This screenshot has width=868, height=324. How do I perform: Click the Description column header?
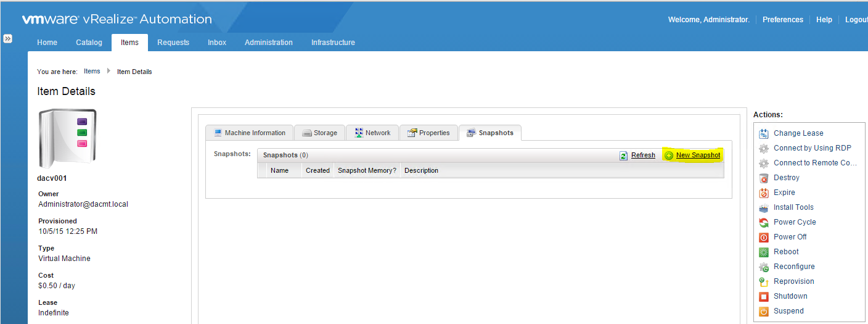[x=562, y=170]
